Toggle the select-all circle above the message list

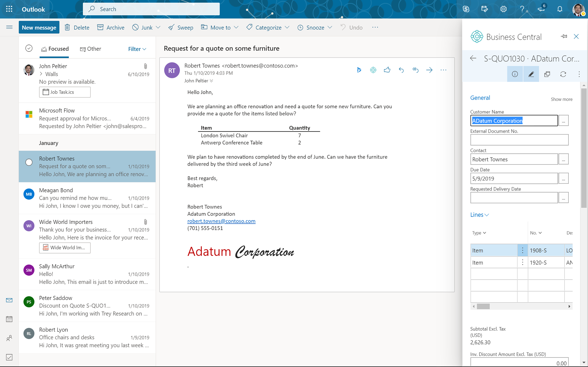pos(29,48)
